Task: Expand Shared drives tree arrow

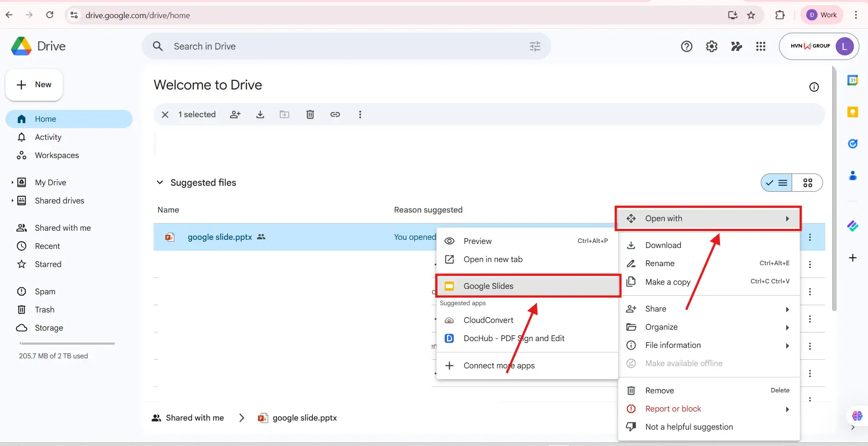Action: (12, 201)
